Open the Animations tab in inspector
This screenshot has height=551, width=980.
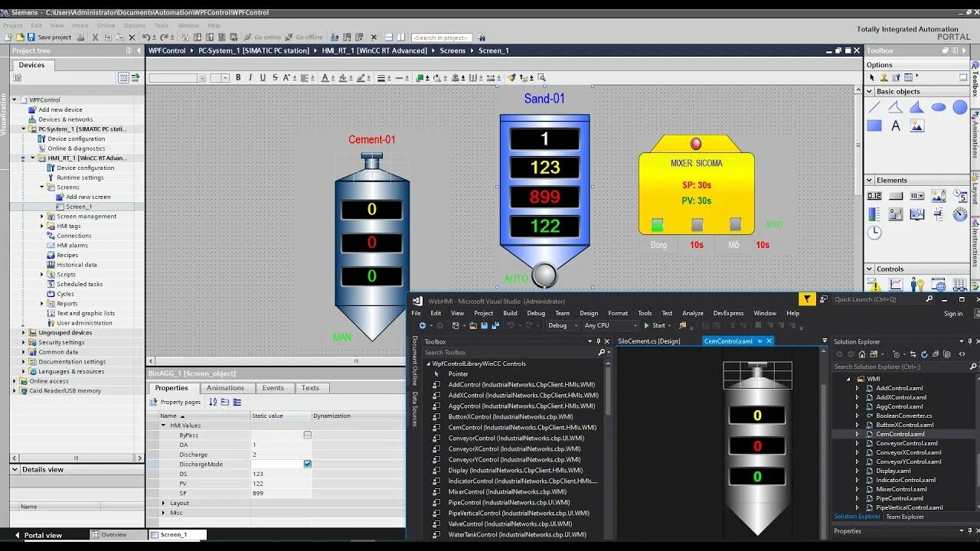pos(225,388)
